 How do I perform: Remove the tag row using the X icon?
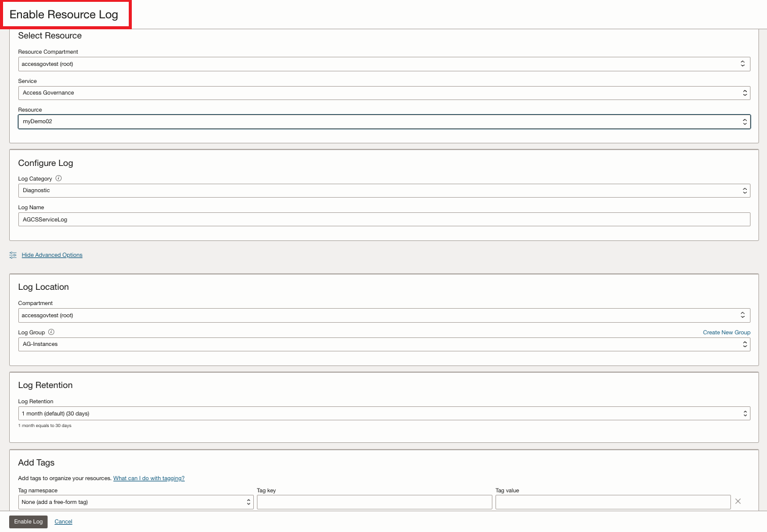click(x=738, y=501)
